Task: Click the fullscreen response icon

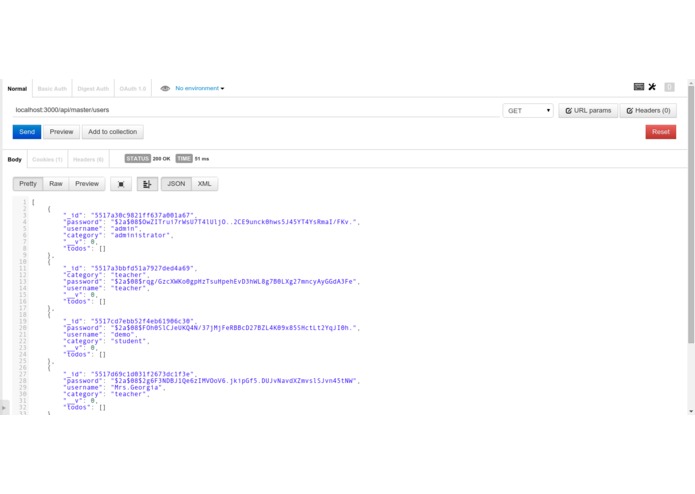Action: click(121, 184)
